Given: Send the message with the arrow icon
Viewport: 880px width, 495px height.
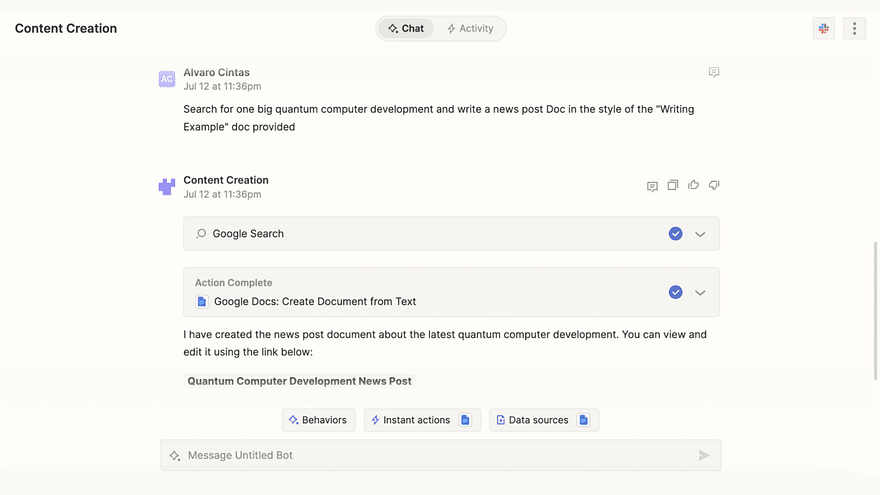Looking at the screenshot, I should pyautogui.click(x=704, y=455).
